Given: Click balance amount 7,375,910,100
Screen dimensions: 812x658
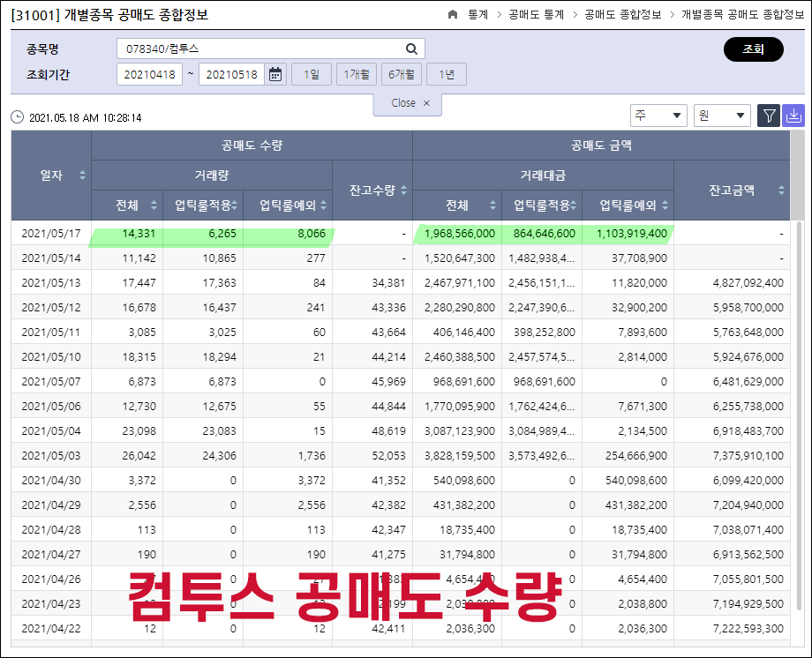Looking at the screenshot, I should coord(748,456).
